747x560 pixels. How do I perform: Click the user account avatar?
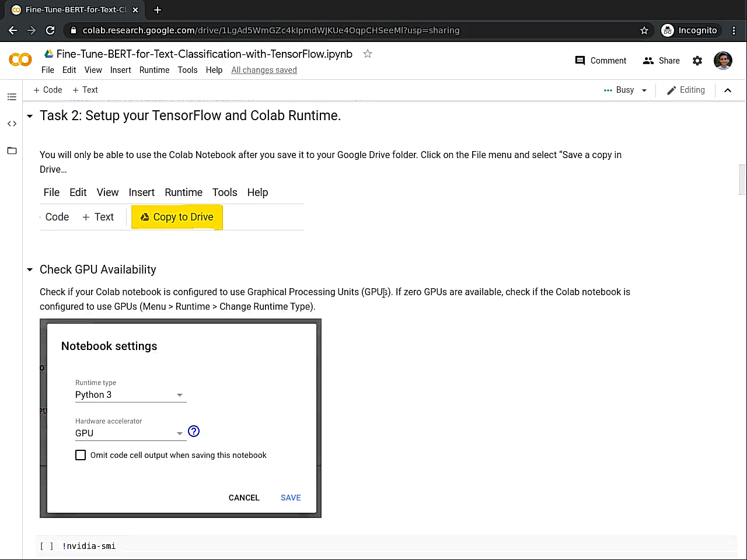pos(723,61)
